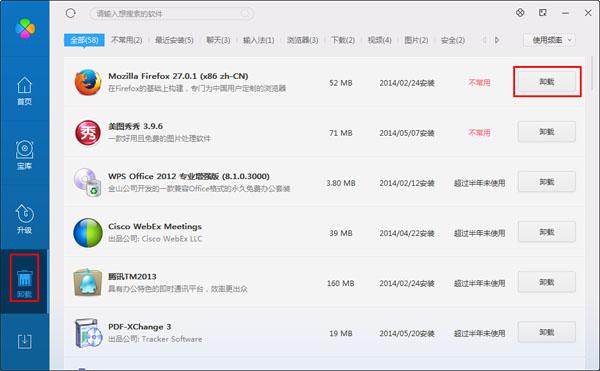600x371 pixels.
Task: Show previous category tabs with left arrow
Action: click(x=484, y=40)
